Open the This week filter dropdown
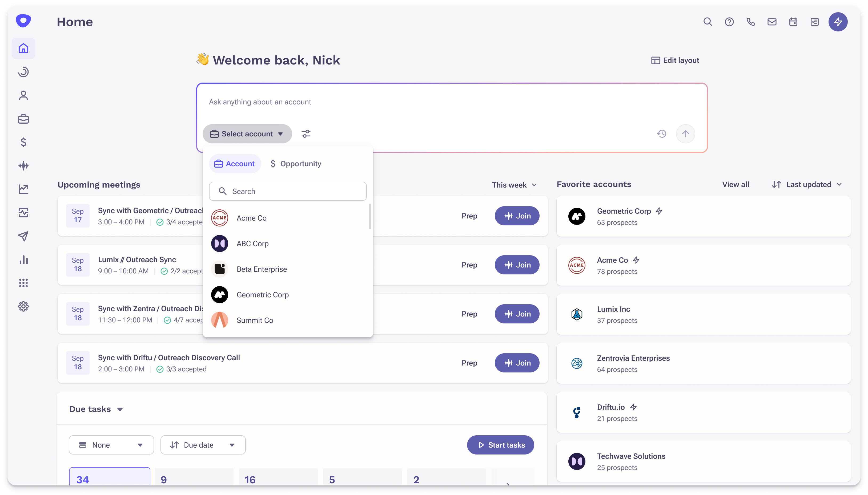The height and width of the screenshot is (495, 868). click(514, 185)
